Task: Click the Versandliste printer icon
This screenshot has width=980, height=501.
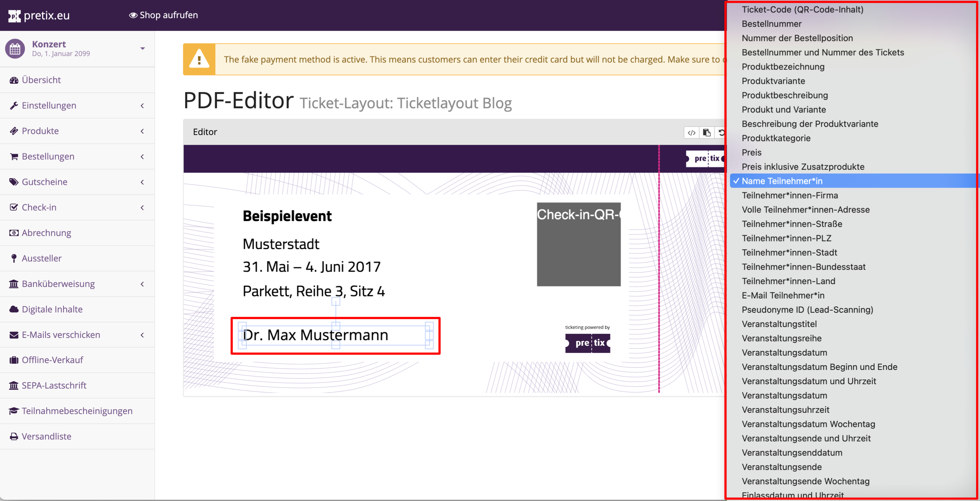Action: pyautogui.click(x=14, y=436)
